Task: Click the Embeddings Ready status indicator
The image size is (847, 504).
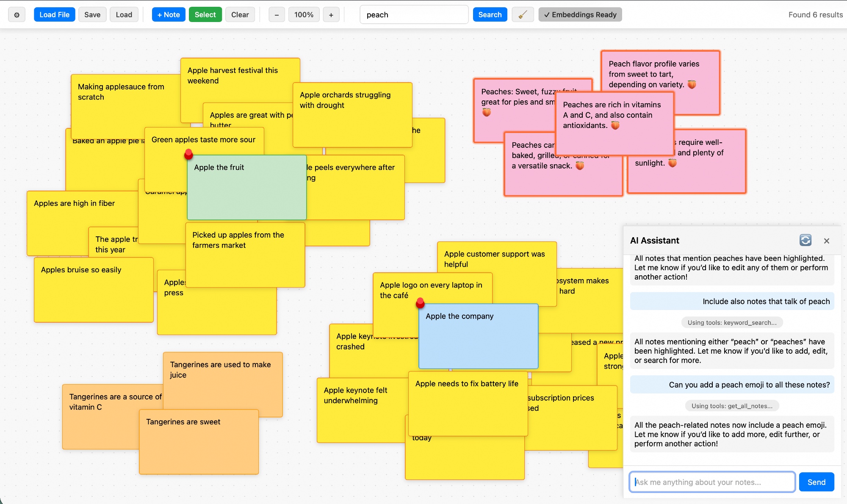Action: [x=580, y=15]
